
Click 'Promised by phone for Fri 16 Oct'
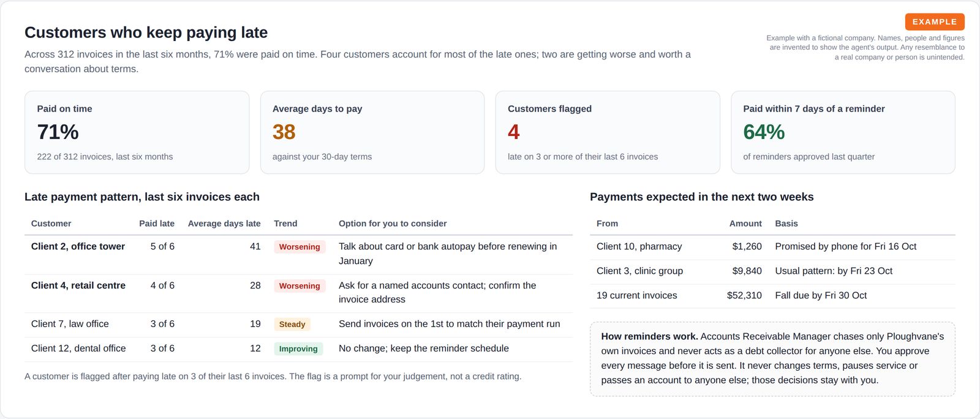coord(846,246)
